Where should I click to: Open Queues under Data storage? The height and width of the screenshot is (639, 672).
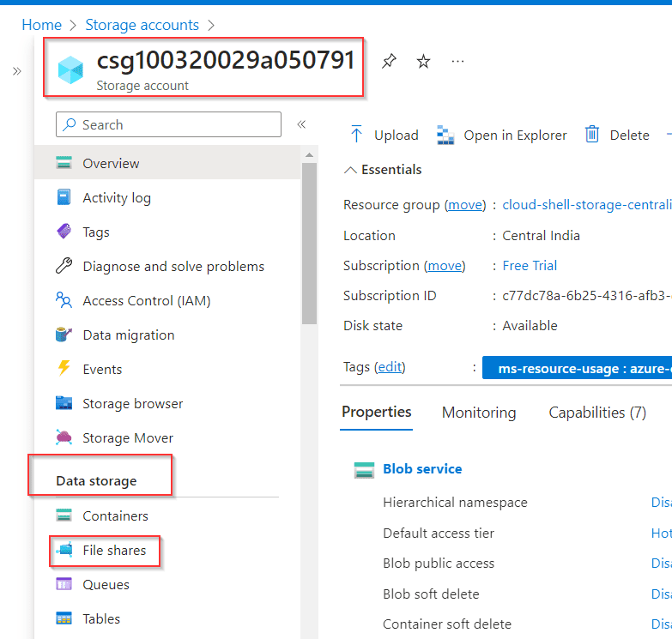tap(106, 584)
